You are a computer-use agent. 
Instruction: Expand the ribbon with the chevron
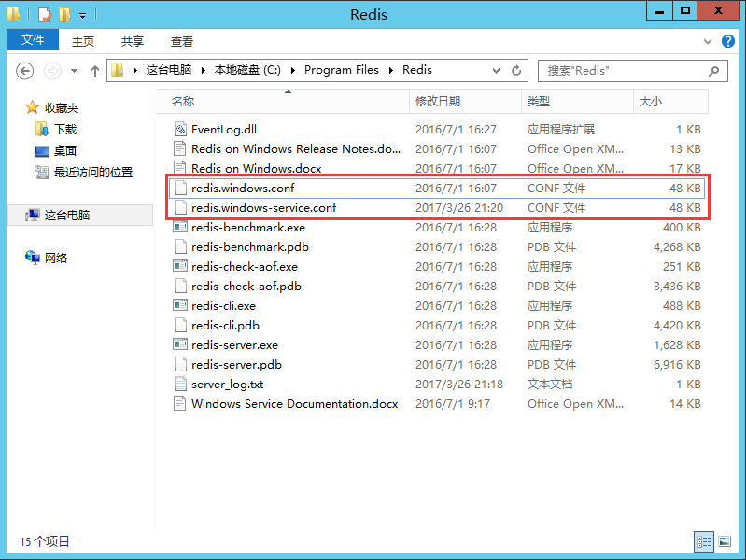click(708, 41)
